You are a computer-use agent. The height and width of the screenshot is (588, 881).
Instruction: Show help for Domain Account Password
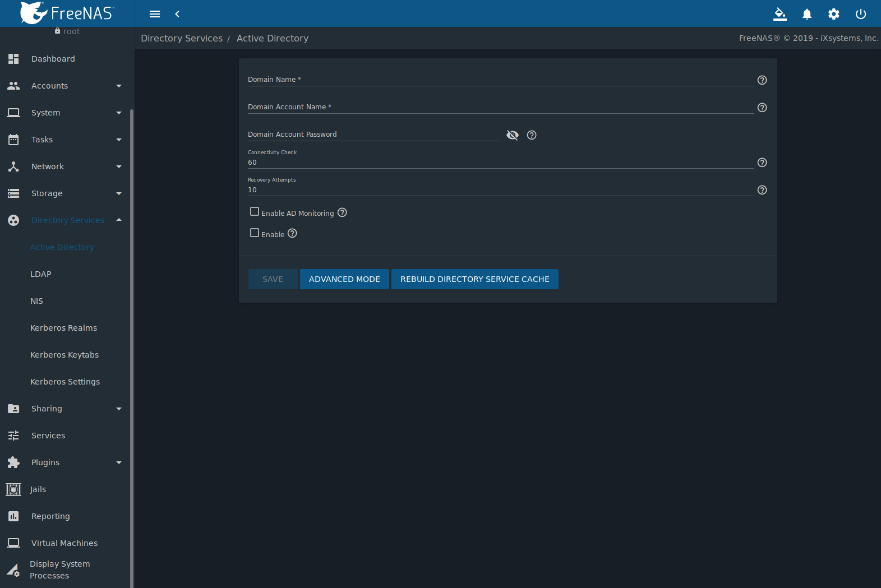click(532, 135)
